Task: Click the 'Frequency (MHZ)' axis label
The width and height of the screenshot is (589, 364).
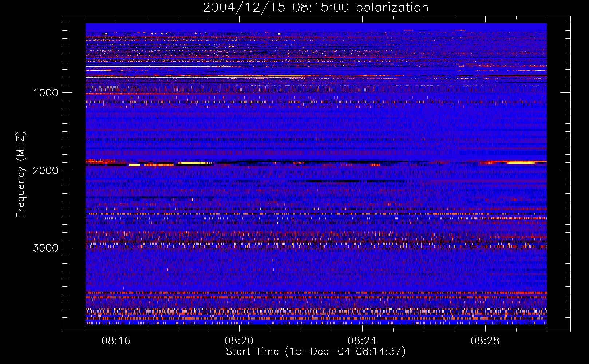Action: pos(20,175)
